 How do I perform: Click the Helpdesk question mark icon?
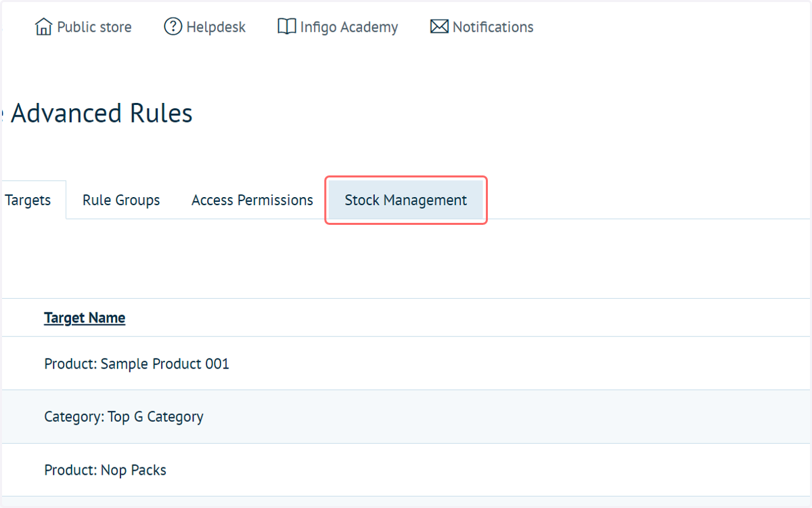click(173, 27)
